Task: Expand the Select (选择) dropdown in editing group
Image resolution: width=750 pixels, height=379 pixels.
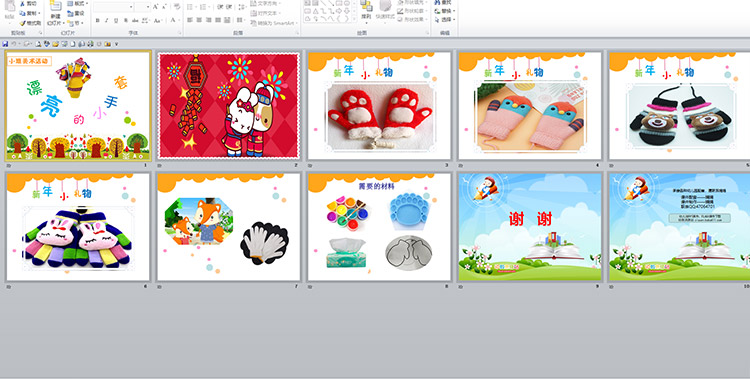Action: [445, 20]
